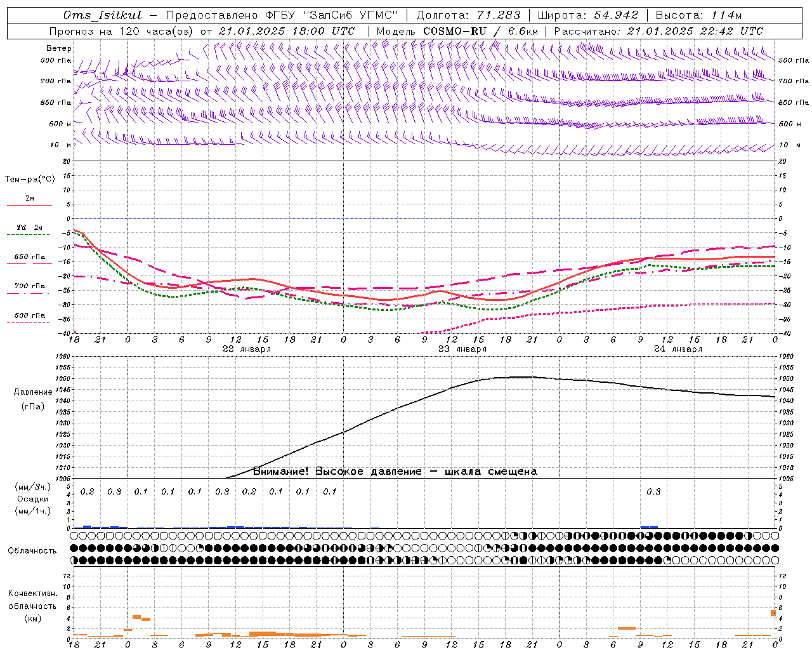Click the text Прогноз на 120 часа(ов)
The height and width of the screenshot is (650, 812).
pos(122,31)
